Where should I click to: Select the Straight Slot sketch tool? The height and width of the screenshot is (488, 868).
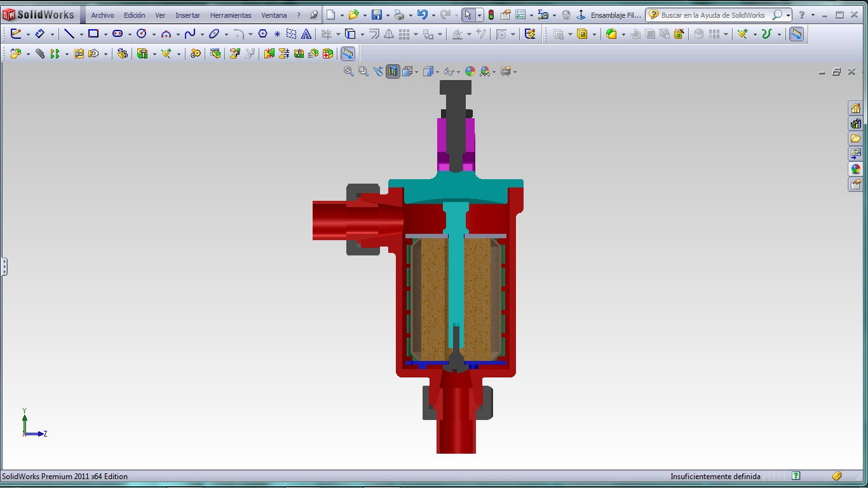click(x=118, y=34)
